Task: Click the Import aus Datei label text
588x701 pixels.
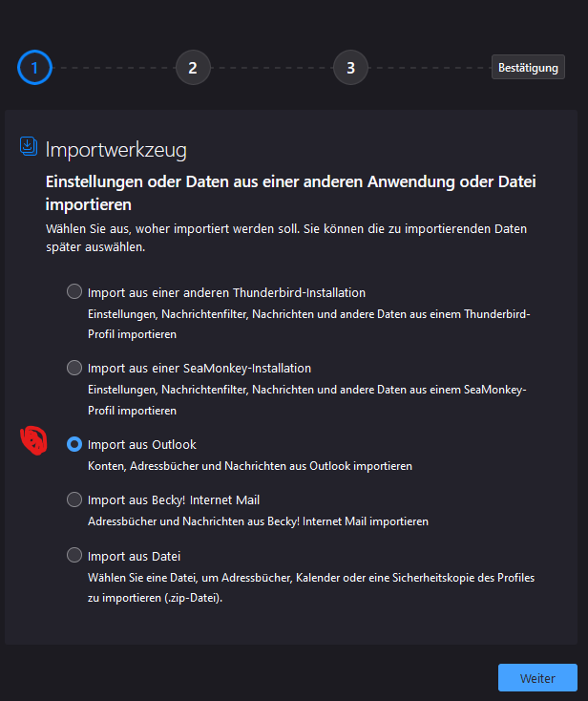Action: [134, 556]
